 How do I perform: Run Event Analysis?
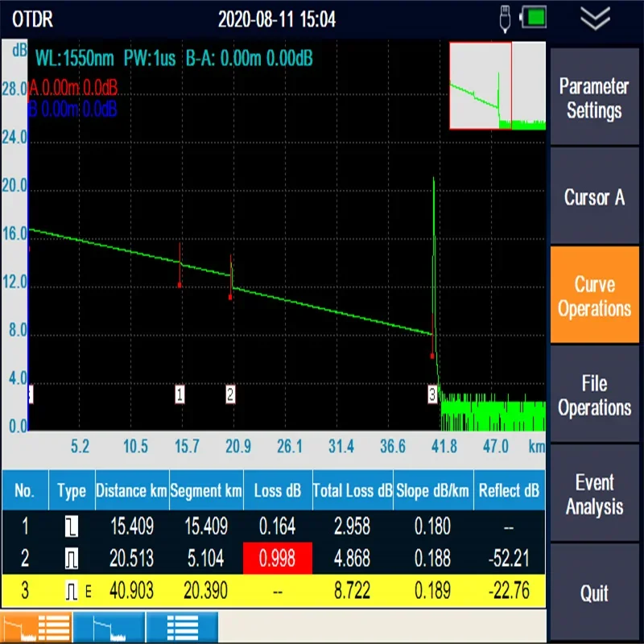pyautogui.click(x=594, y=493)
